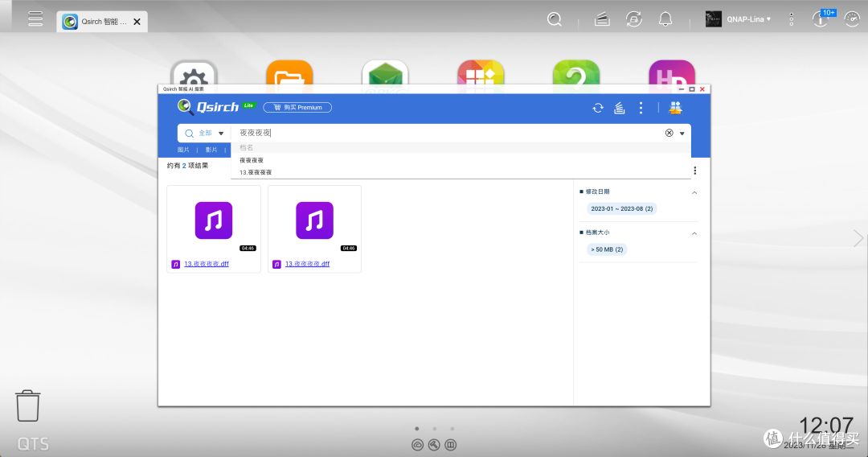
Task: Minimize the Qsirch window
Action: 682,89
